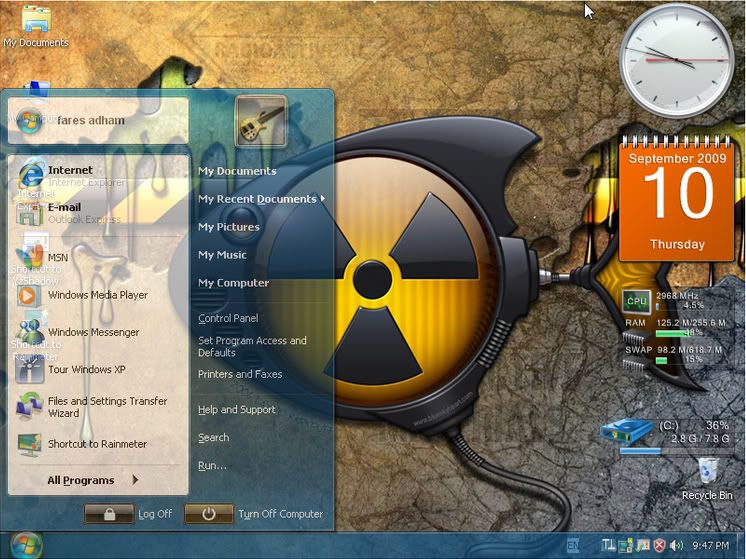The width and height of the screenshot is (746, 559).
Task: Expand All Programs list
Action: click(93, 481)
